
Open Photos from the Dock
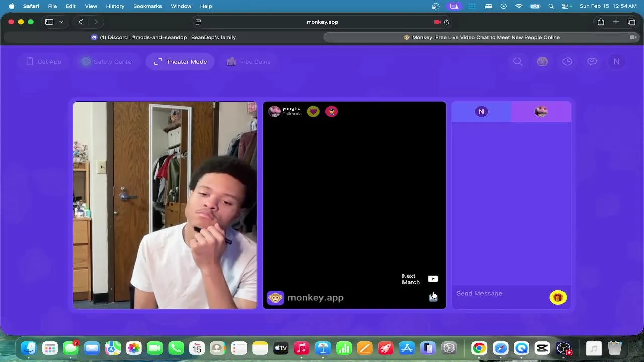134,348
